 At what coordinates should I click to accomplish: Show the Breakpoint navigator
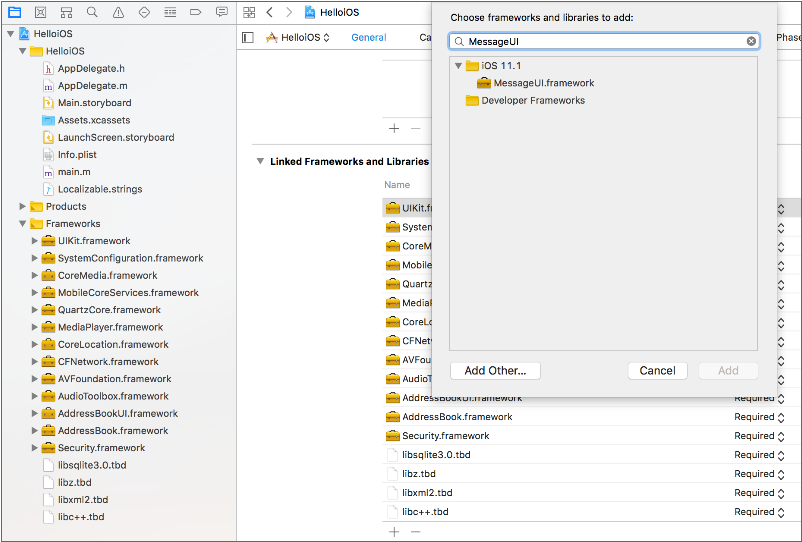tap(196, 12)
